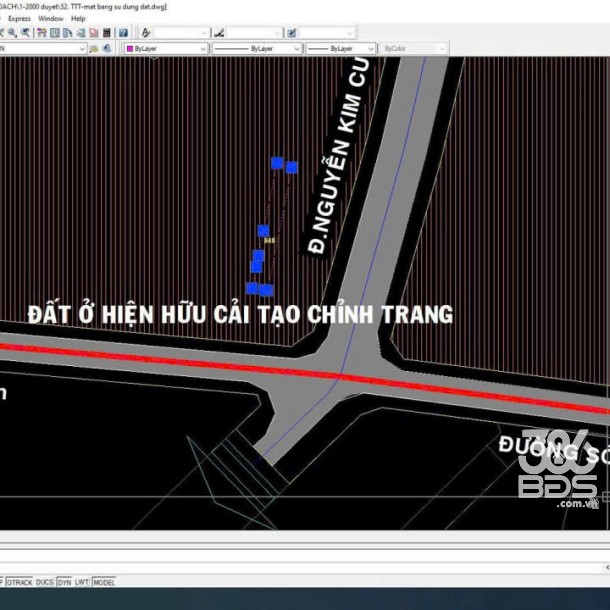The height and width of the screenshot is (610, 610).
Task: Switch the MODEL space toggle
Action: tap(104, 582)
